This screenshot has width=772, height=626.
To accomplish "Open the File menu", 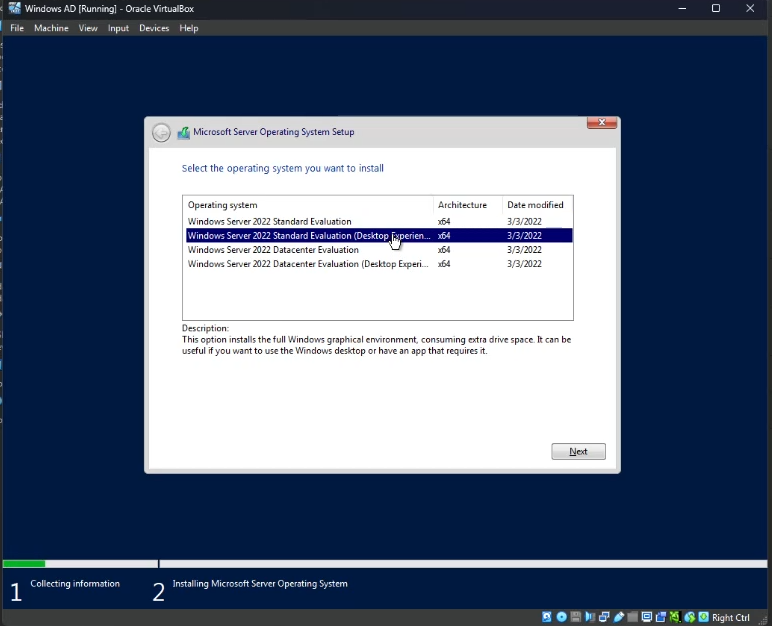I will (x=17, y=28).
